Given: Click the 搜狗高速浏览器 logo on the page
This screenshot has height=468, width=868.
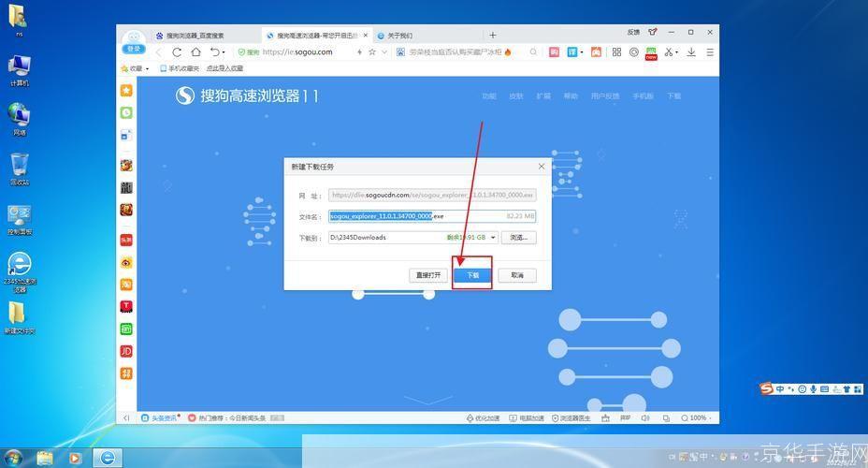Looking at the screenshot, I should (x=247, y=95).
